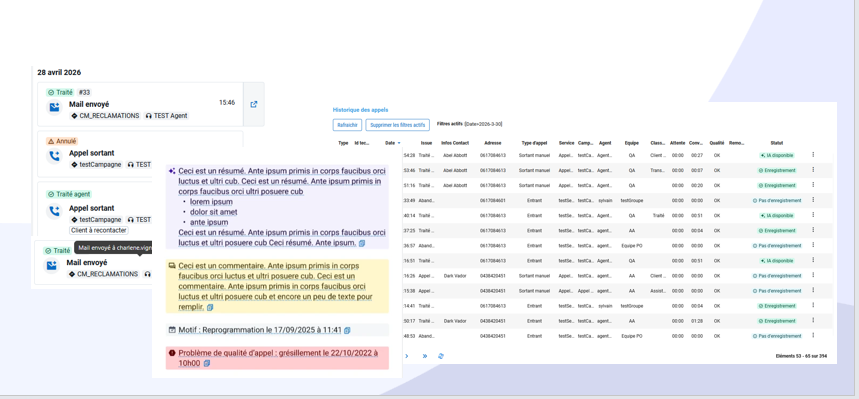Click Supprimer les filtres actifs
This screenshot has width=859, height=399.
[398, 125]
